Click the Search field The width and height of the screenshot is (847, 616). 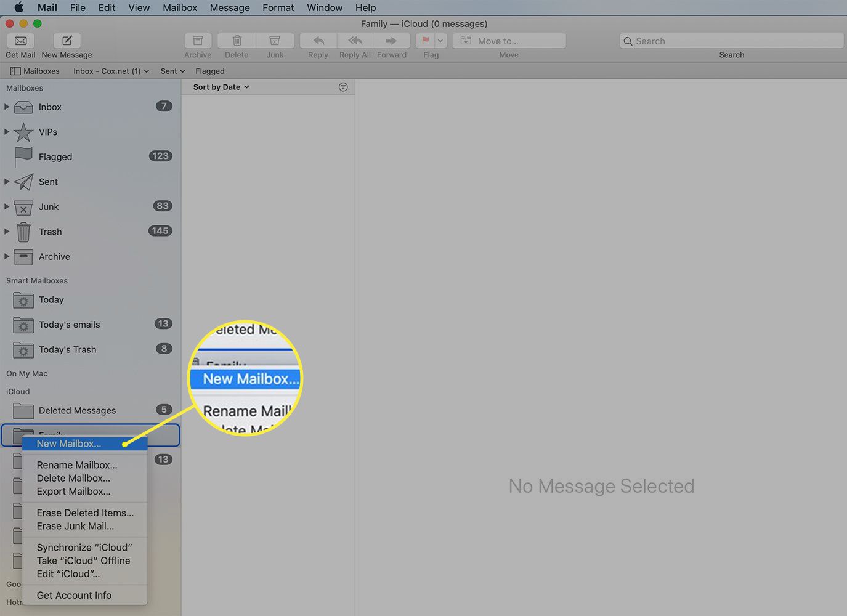click(731, 41)
